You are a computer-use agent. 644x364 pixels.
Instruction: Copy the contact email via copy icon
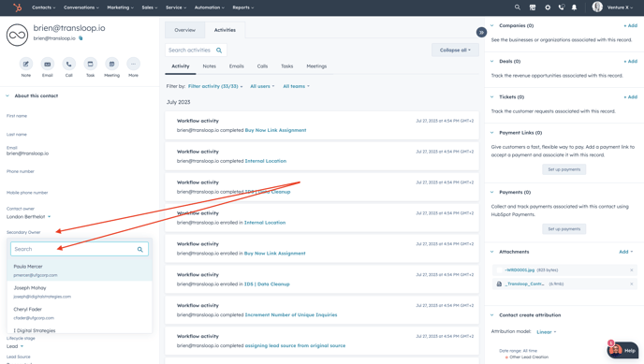(x=80, y=38)
